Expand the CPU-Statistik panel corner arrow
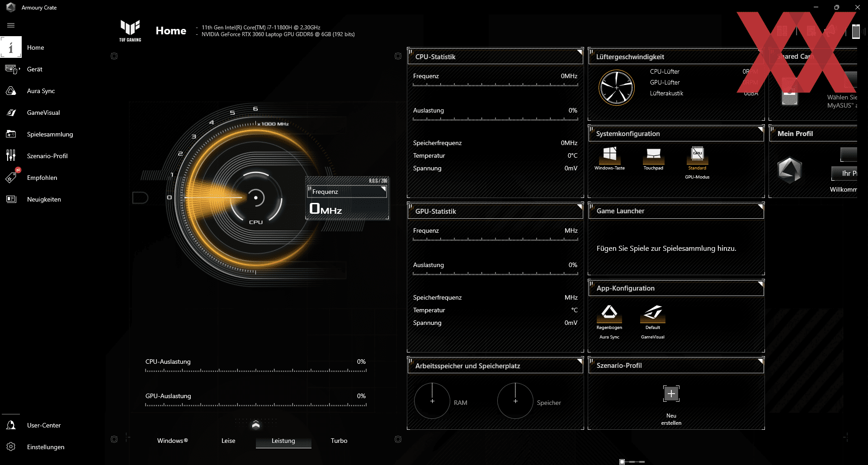Viewport: 868px width, 465px height. click(x=579, y=52)
